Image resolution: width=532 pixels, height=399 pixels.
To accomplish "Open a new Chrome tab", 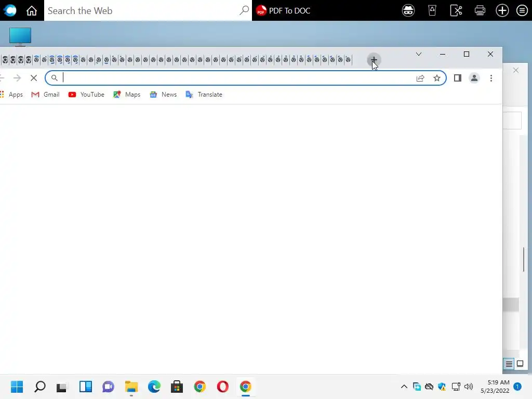I will [x=374, y=60].
